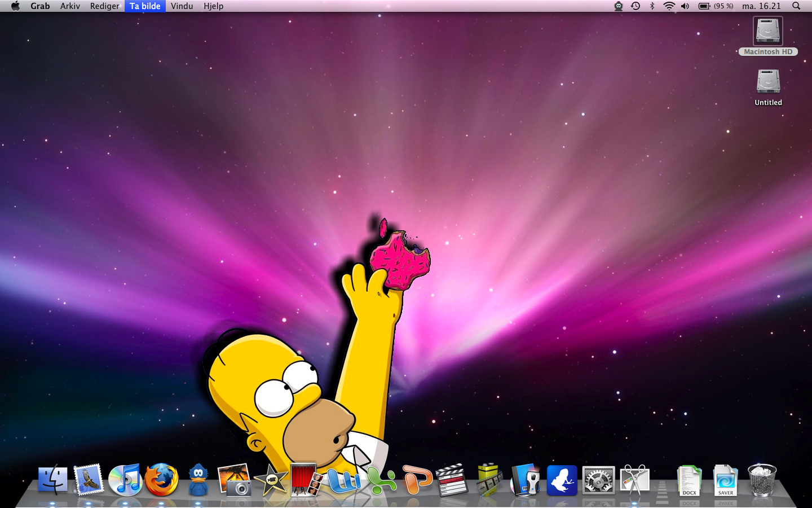Click the Macintosh HD label
812x508 pixels.
click(768, 51)
